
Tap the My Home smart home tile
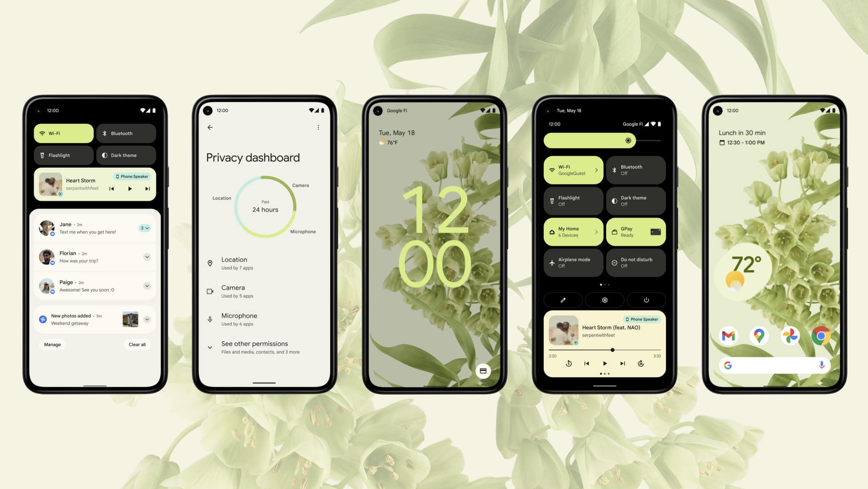pos(572,232)
